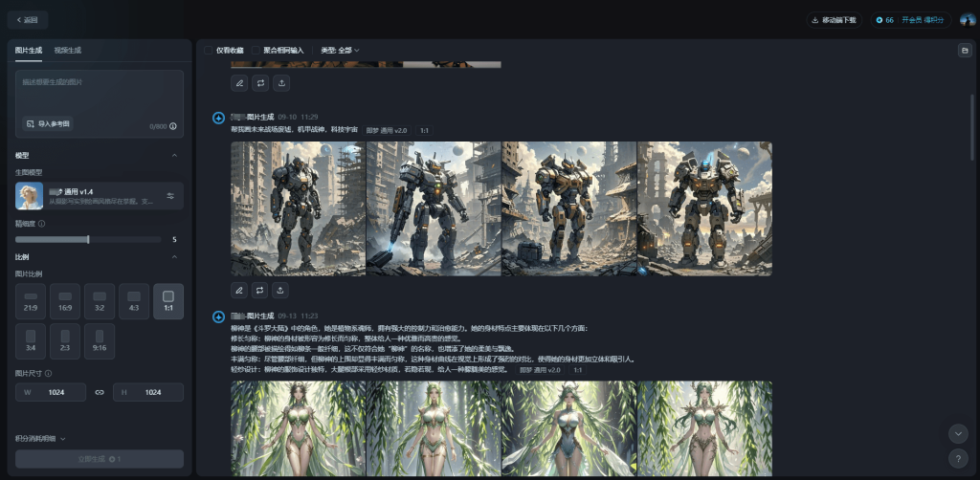The width and height of the screenshot is (980, 480).
Task: Click the model settings sliders icon
Action: tap(170, 196)
